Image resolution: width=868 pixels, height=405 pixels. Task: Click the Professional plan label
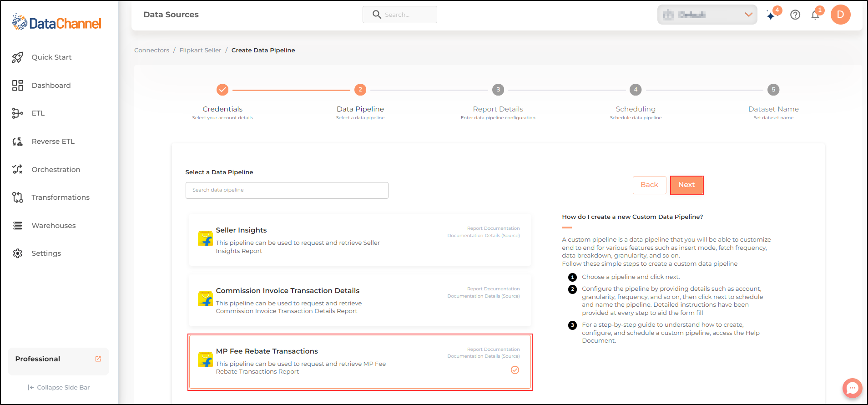pyautogui.click(x=38, y=359)
